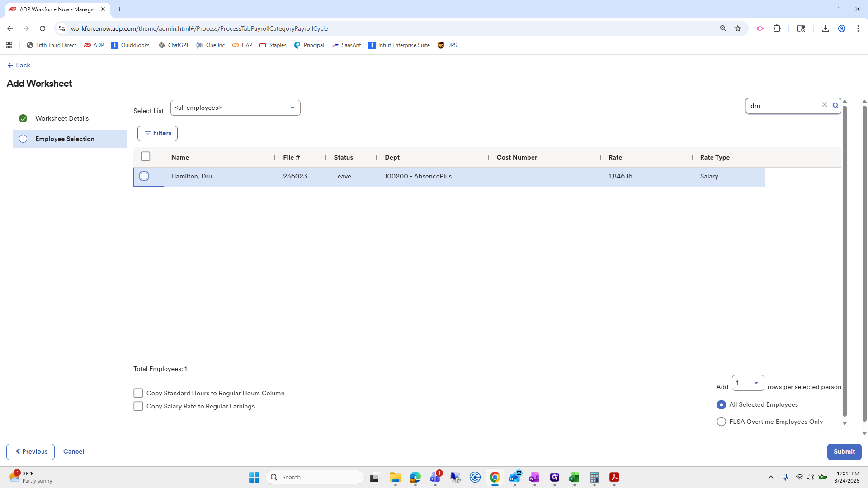Open the Filters button
The height and width of the screenshot is (488, 868).
click(x=157, y=133)
